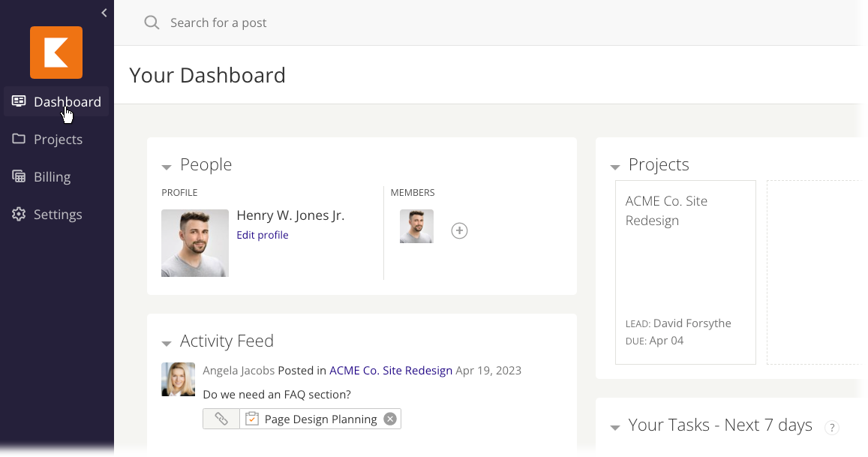Collapse the Activity Feed section
868x457 pixels.
click(x=166, y=343)
